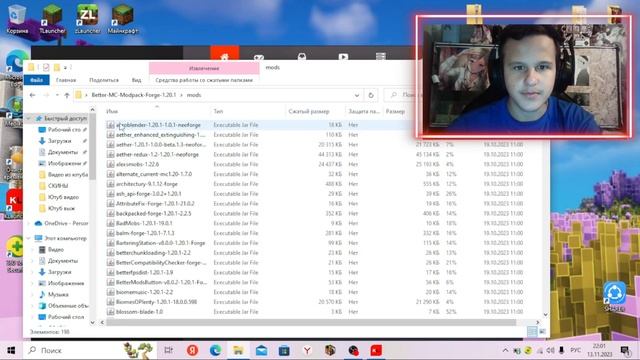
Task: Click the Better-MC-Modpack-Forge-1.20.1 breadcrumb
Action: tap(134, 95)
